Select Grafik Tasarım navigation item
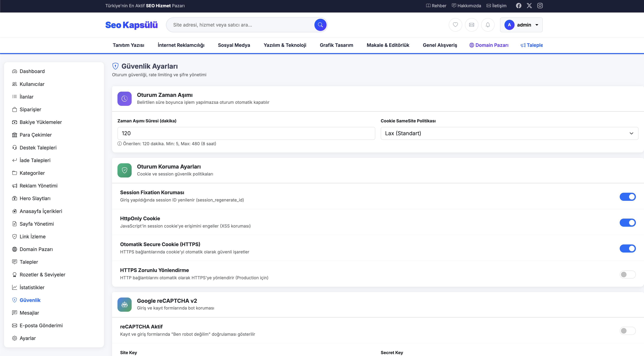Viewport: 644px width, 356px height. click(x=336, y=45)
